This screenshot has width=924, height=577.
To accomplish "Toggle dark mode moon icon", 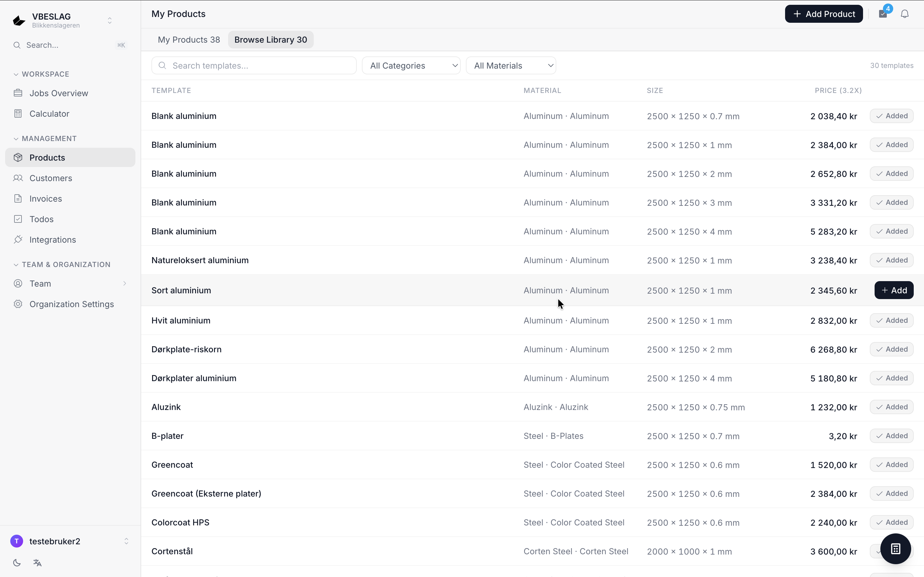I will point(17,563).
